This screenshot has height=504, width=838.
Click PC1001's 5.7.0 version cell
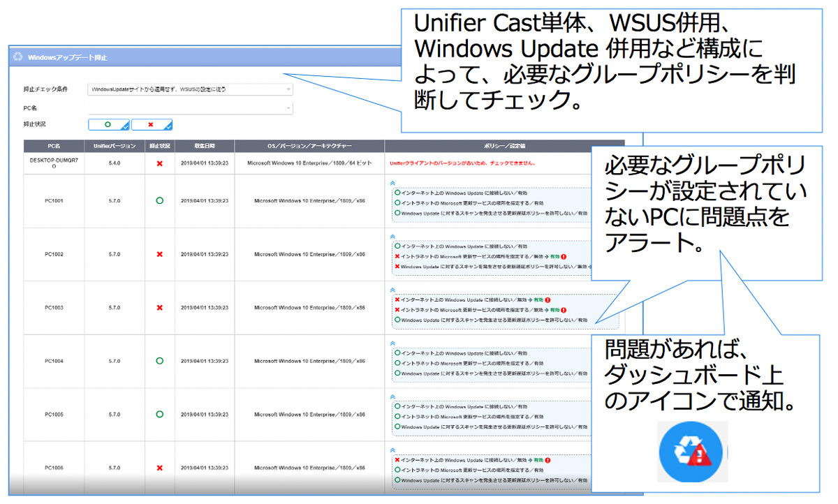tap(115, 200)
